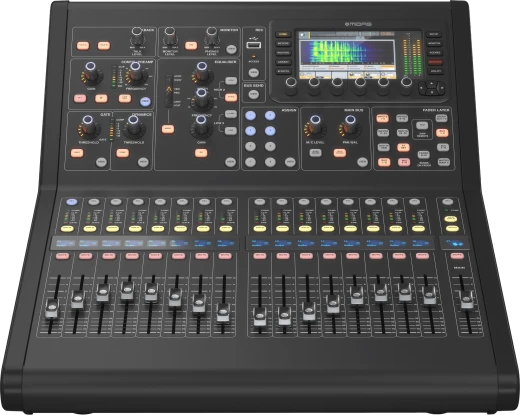Click the preamp Gain knob
This screenshot has width=520, height=415.
(90, 73)
